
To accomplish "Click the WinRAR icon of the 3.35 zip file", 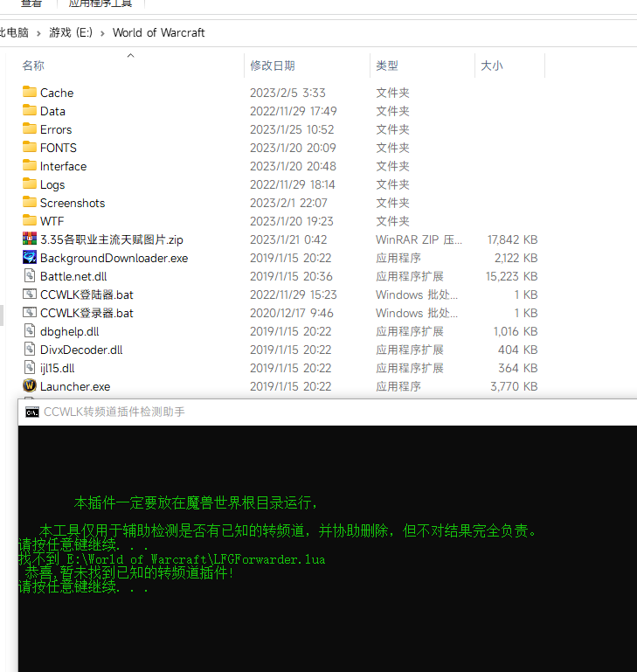I will 30,239.
